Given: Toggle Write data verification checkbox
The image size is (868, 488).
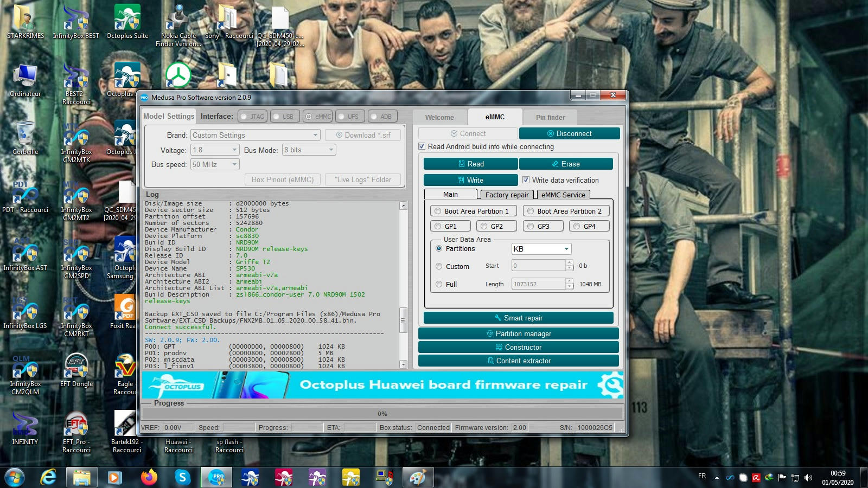Looking at the screenshot, I should tap(526, 180).
